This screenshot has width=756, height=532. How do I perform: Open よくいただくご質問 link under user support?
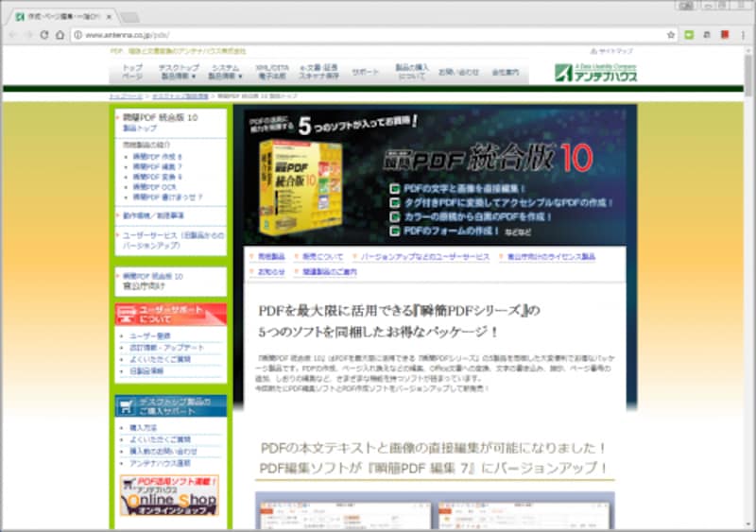pos(160,359)
